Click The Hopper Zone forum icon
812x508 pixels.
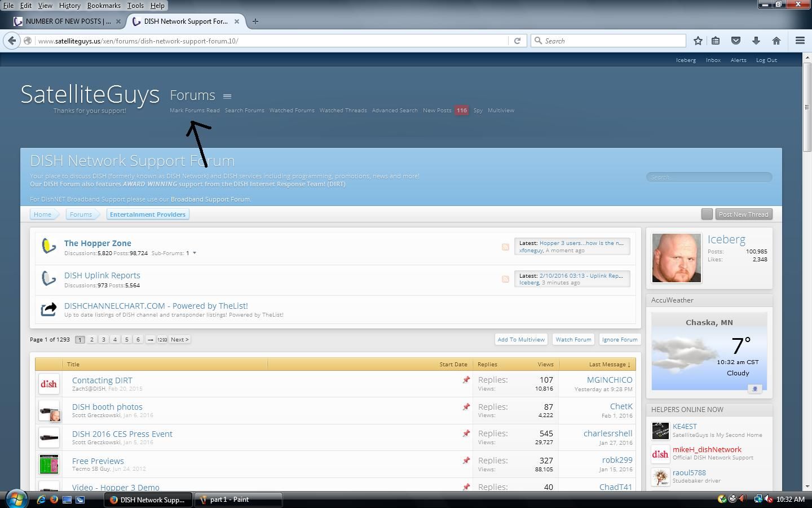point(49,246)
